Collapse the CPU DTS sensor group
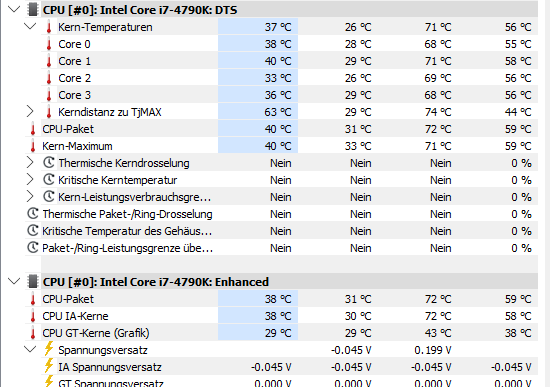550x387 pixels. point(14,9)
